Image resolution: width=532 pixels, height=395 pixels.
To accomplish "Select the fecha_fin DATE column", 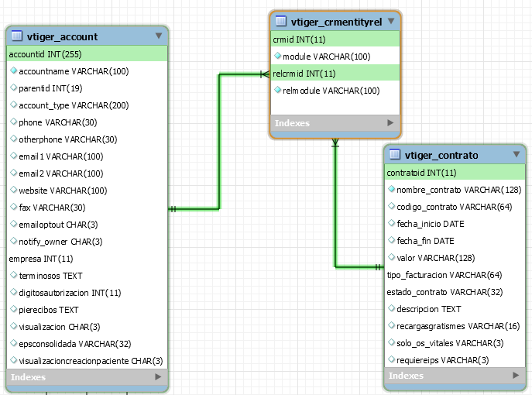I will click(x=455, y=241).
